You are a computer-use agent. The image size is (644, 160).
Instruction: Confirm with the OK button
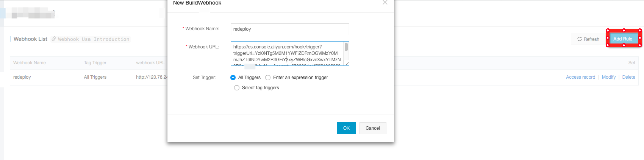[346, 128]
